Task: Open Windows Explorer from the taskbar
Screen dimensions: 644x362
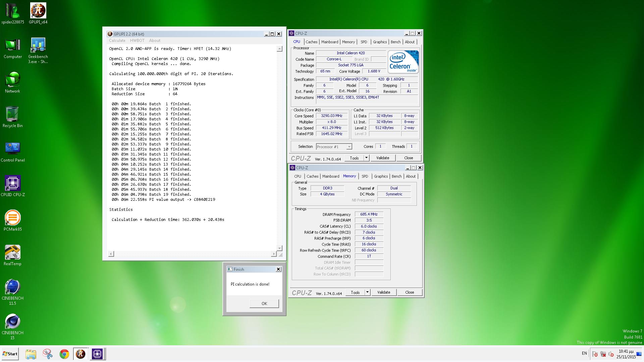Action: [31, 354]
